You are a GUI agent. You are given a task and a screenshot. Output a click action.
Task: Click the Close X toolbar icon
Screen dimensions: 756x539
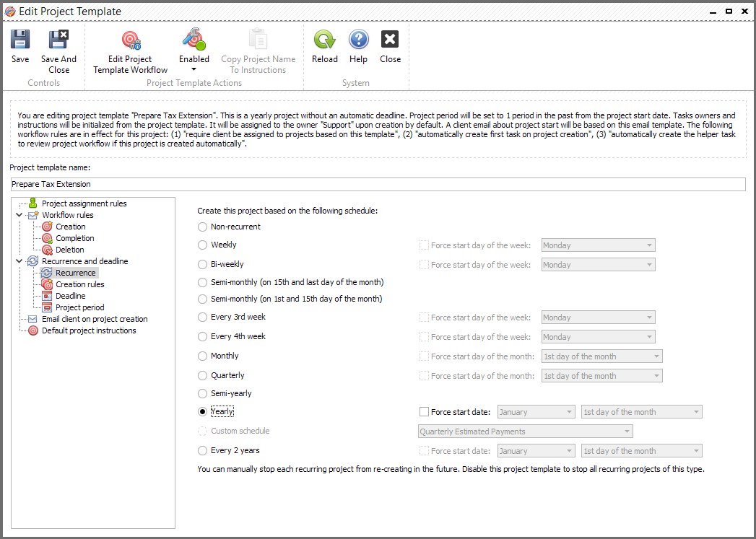tap(390, 40)
